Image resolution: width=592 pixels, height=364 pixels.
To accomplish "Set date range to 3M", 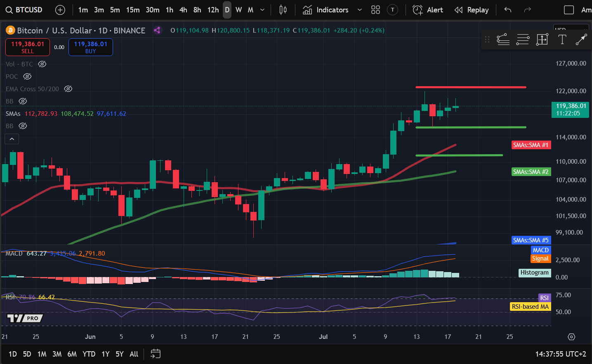I will [57, 354].
